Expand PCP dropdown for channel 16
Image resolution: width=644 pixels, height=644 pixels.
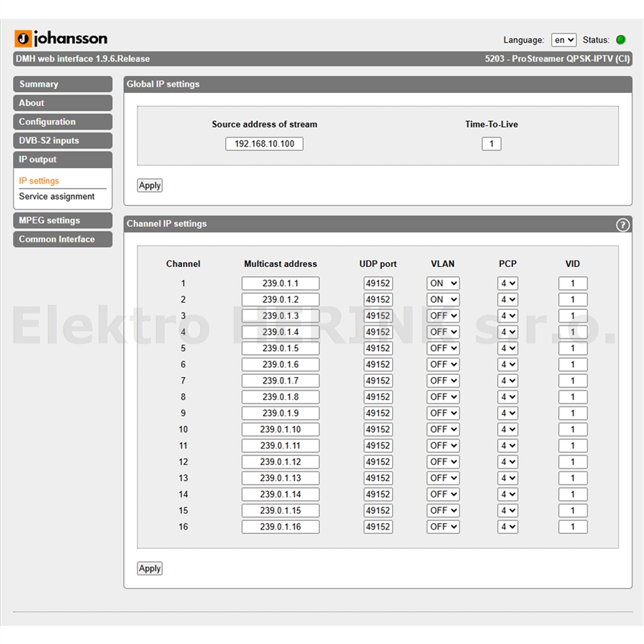coord(507,527)
